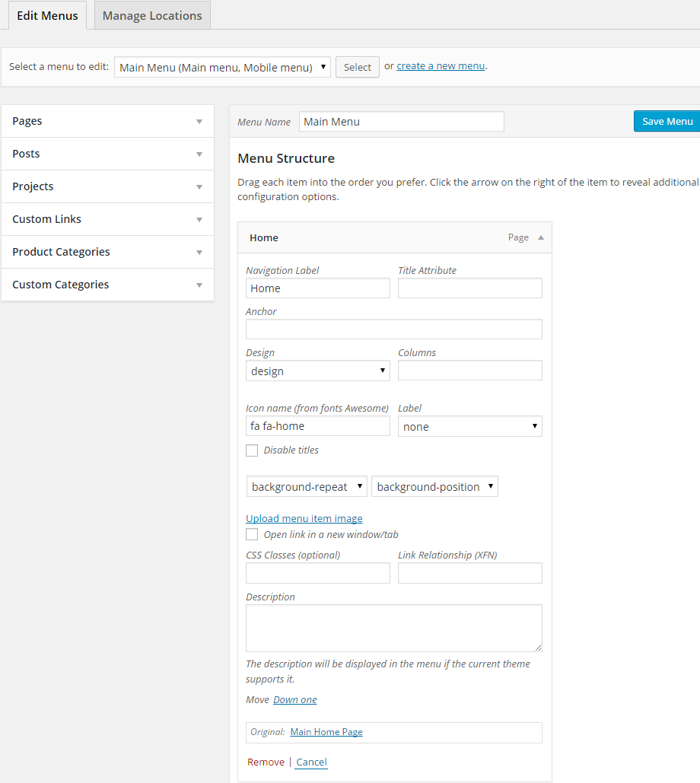Screen dimensions: 700x783
Task: Expand the Projects accordion section
Action: click(107, 186)
